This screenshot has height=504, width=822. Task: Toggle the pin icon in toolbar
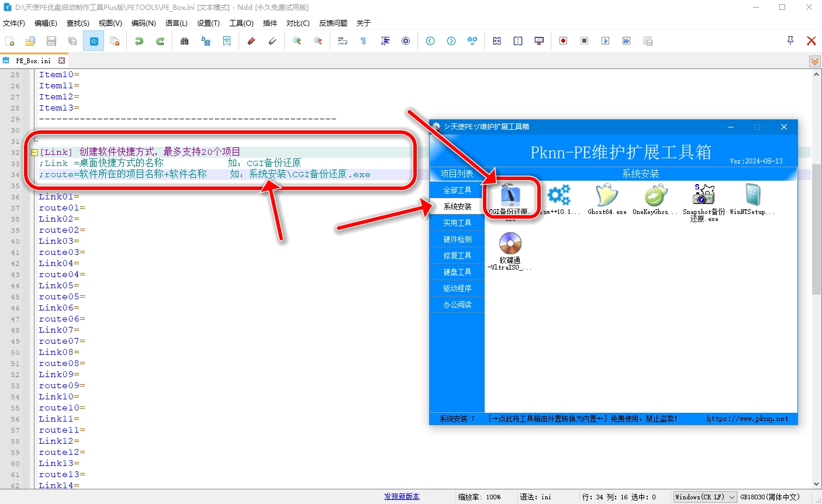click(x=790, y=41)
